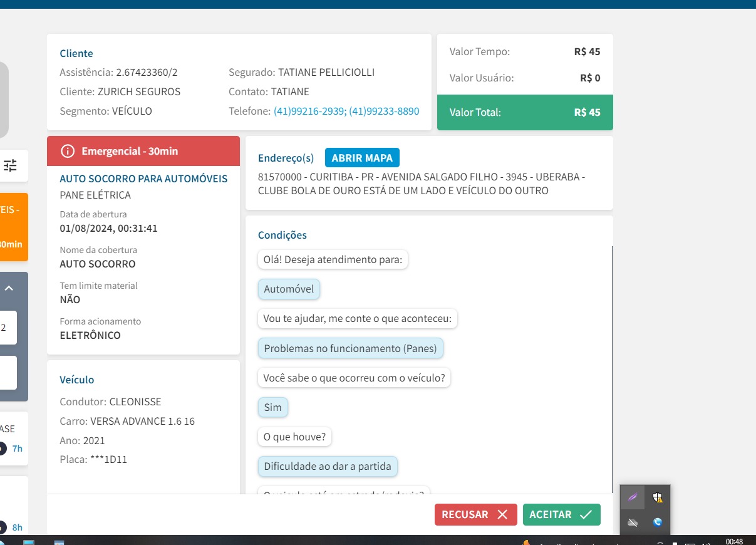Click the Emergencial info circle icon
756x545 pixels.
coord(68,151)
